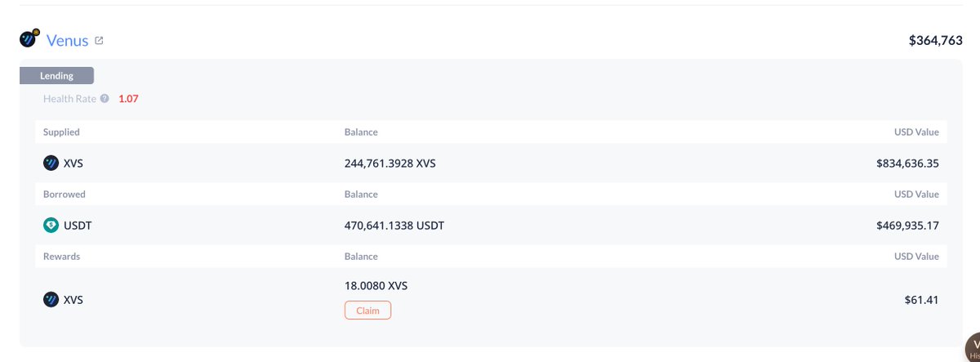980x362 pixels.
Task: Click the XVS token icon in Supplied row
Action: [51, 163]
